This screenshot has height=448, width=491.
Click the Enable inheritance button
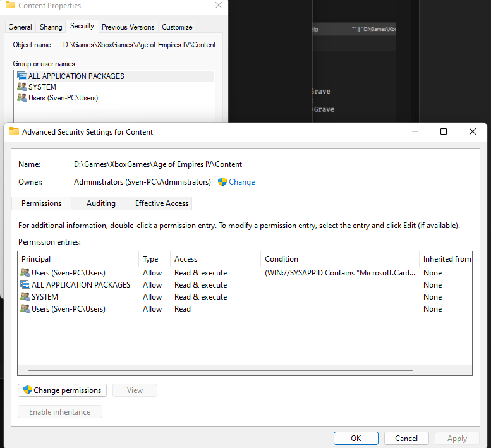coord(60,412)
